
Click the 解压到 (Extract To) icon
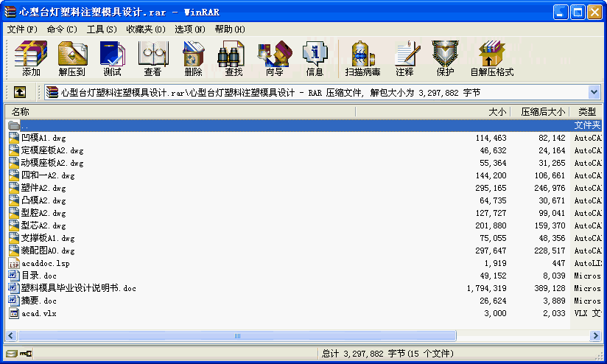[72, 58]
